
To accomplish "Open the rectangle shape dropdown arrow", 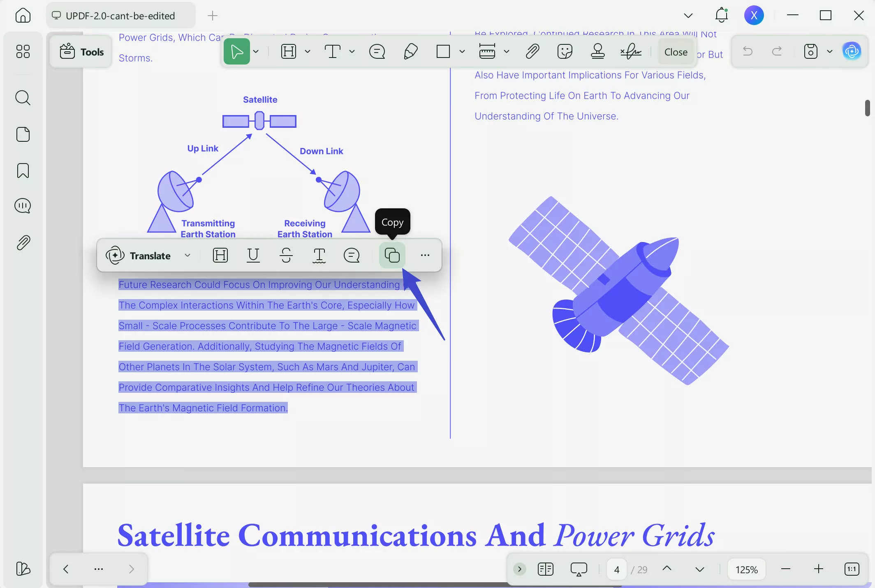I will click(x=462, y=52).
